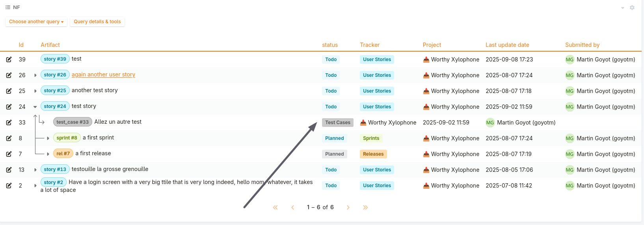Edit artifact 8 using pencil icon
This screenshot has width=644, height=225.
(x=9, y=138)
